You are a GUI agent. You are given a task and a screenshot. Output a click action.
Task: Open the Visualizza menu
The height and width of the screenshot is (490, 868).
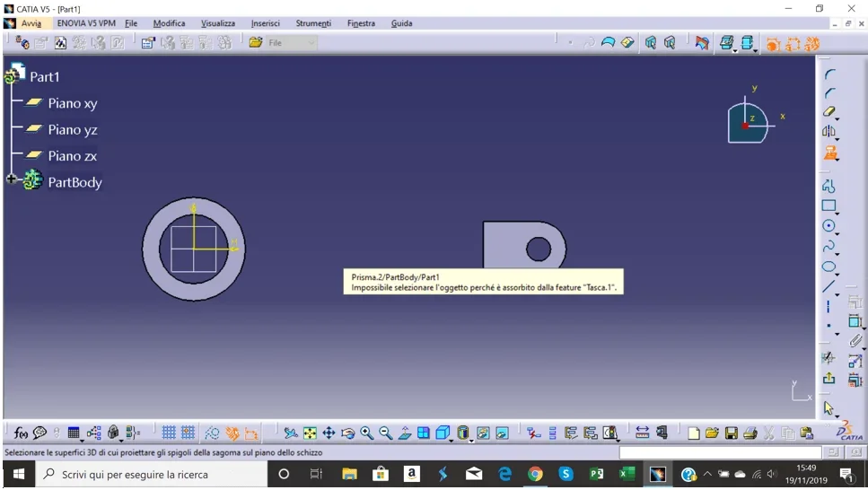point(217,23)
